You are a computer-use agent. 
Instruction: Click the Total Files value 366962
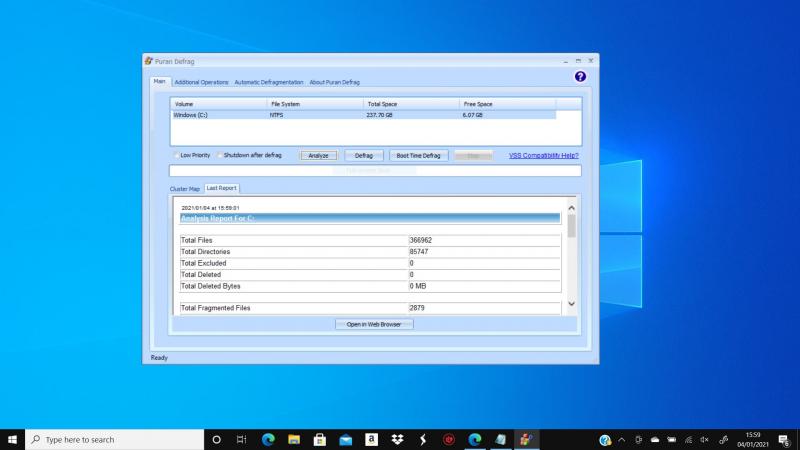click(x=420, y=240)
